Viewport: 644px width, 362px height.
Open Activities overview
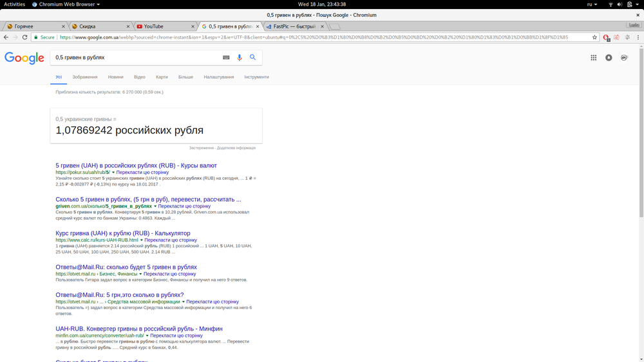[14, 5]
